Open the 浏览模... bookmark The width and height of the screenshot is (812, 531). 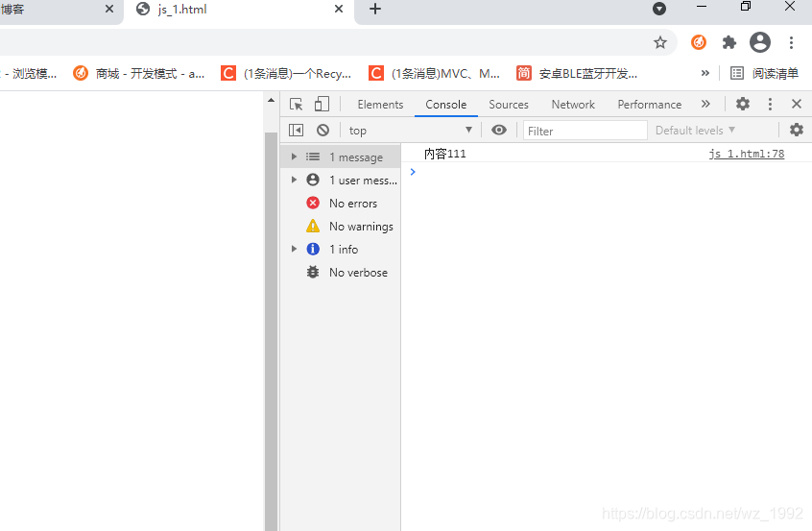click(x=29, y=74)
